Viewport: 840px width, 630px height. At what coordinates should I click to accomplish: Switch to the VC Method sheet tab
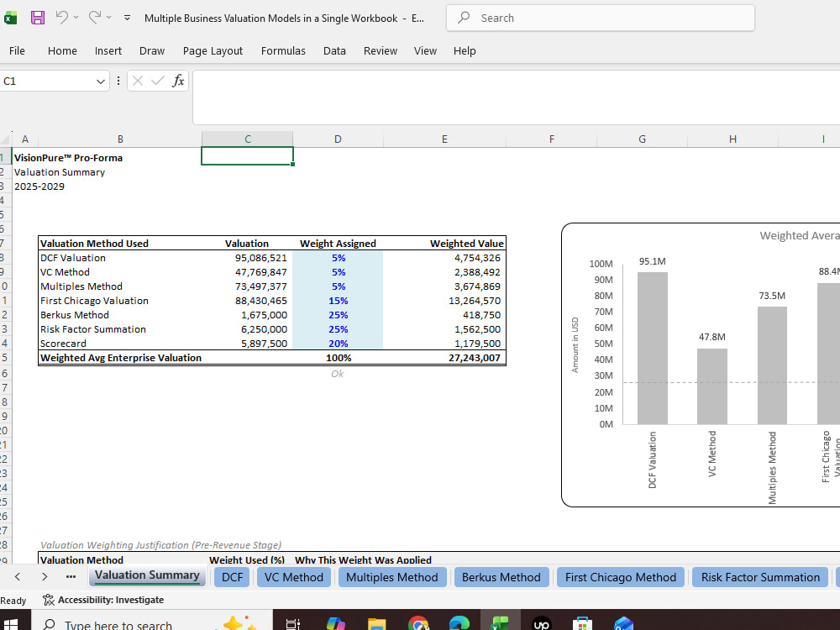point(293,578)
